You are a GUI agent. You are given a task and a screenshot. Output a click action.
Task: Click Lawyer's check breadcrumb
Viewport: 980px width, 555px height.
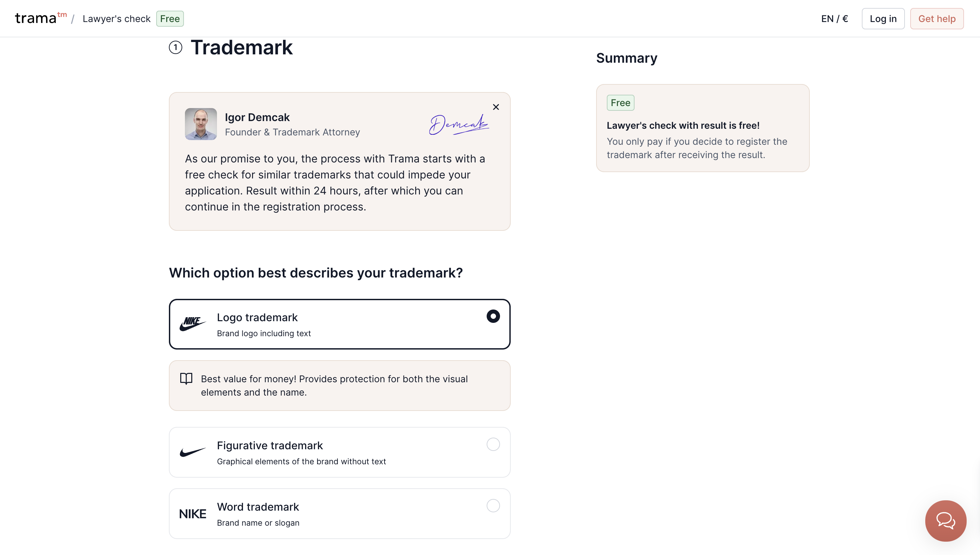pyautogui.click(x=116, y=19)
